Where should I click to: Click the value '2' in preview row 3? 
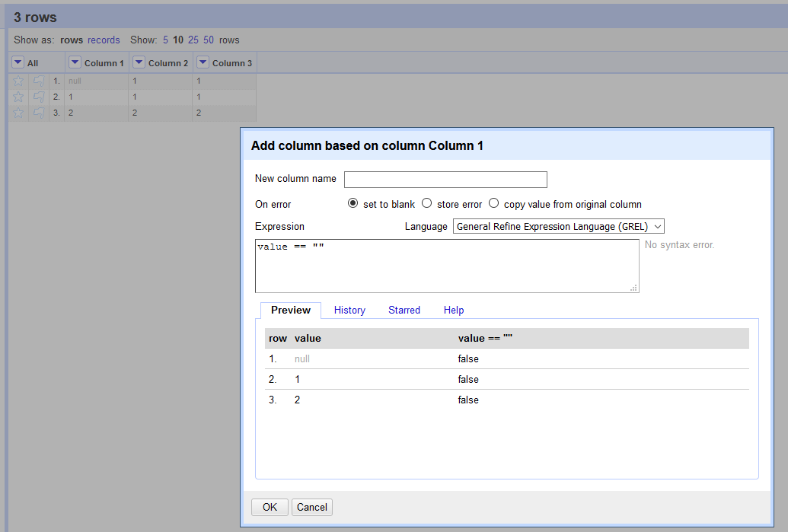pos(297,400)
